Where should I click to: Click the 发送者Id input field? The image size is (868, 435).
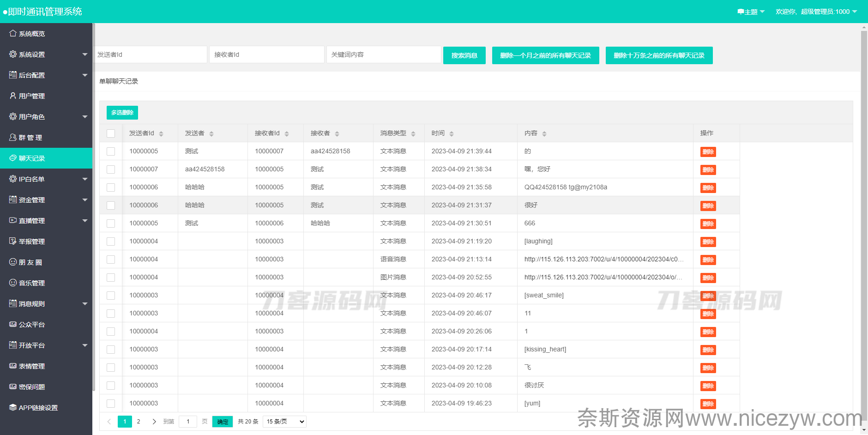click(x=151, y=54)
